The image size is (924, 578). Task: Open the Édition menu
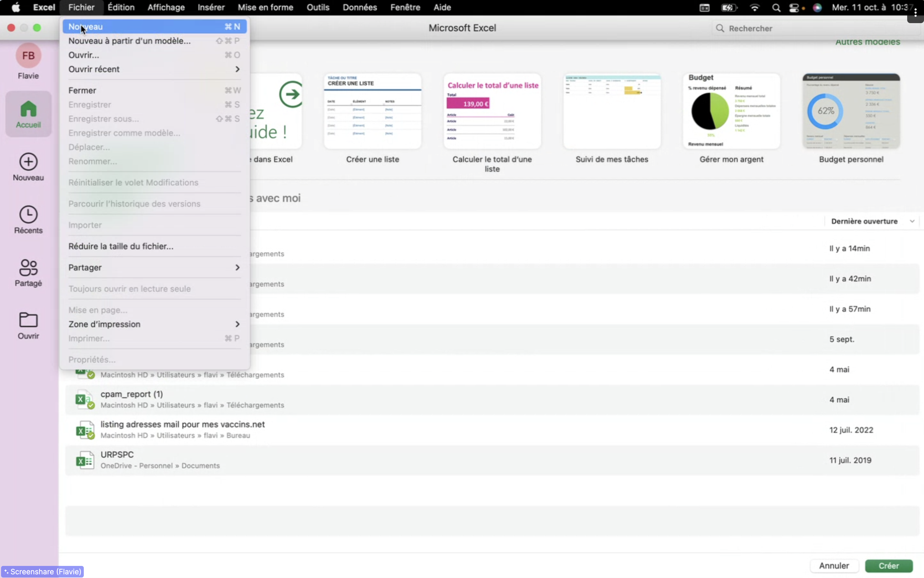tap(121, 7)
